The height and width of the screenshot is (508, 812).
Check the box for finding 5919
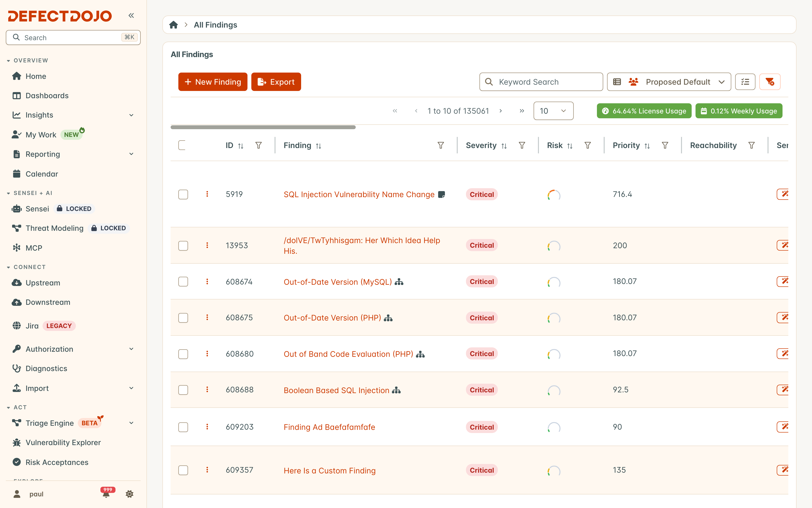click(183, 194)
